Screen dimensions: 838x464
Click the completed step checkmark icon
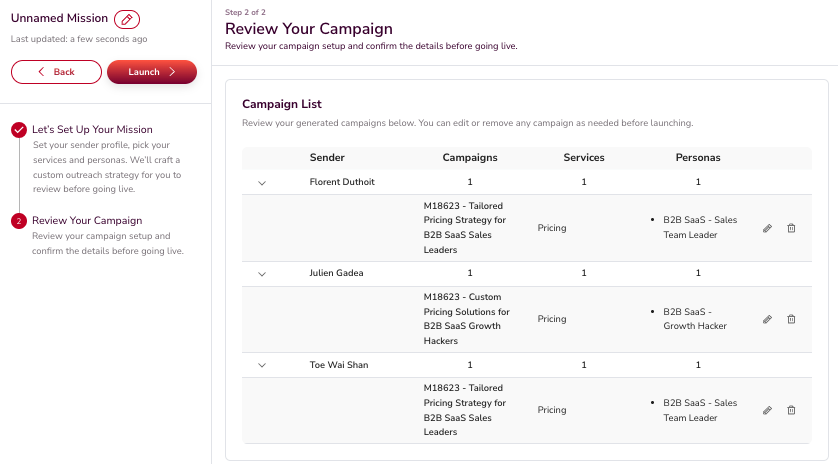[x=19, y=130]
